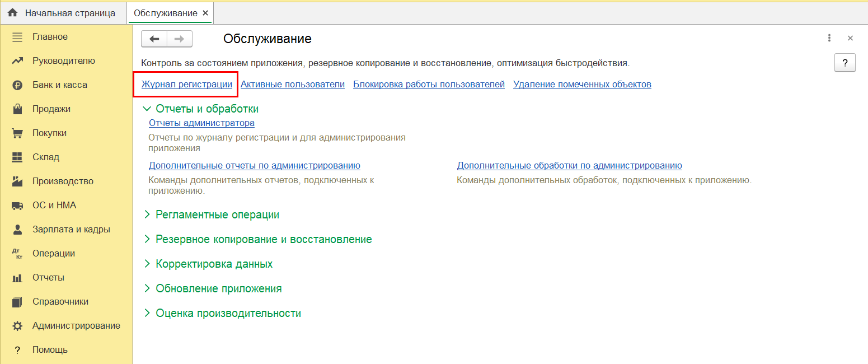
Task: Open the Журнал регистрации link
Action: click(x=186, y=85)
